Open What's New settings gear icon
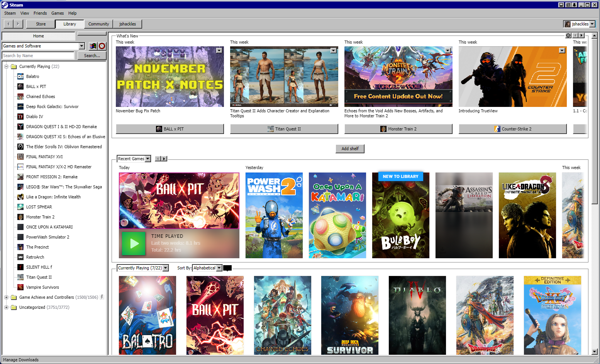This screenshot has height=364, width=600. [x=568, y=36]
